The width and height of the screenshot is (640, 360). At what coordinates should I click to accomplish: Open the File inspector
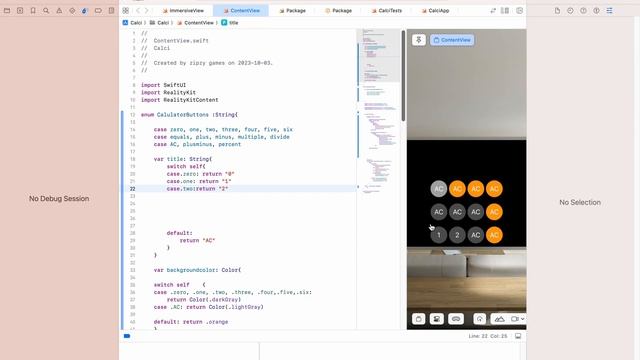click(x=557, y=11)
